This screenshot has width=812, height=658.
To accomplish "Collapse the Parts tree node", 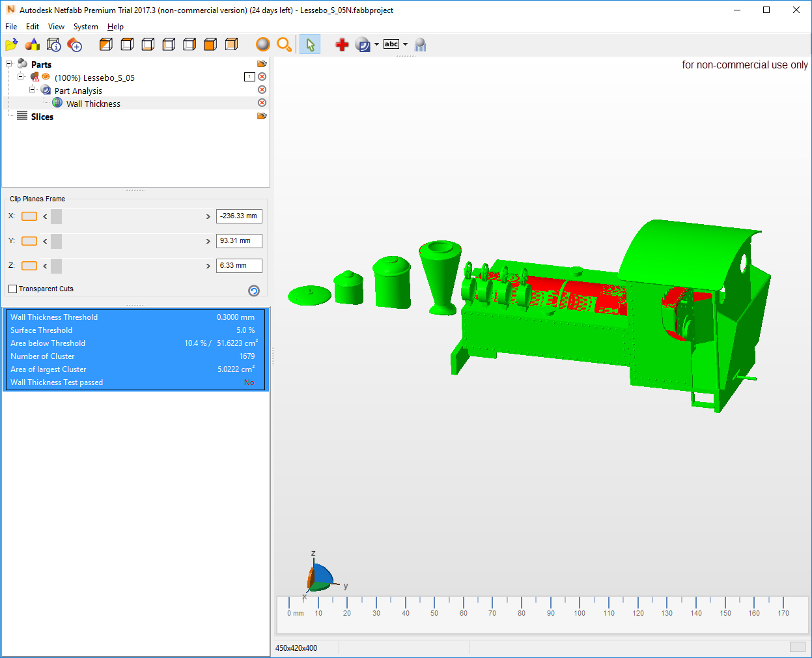I will pos(9,64).
